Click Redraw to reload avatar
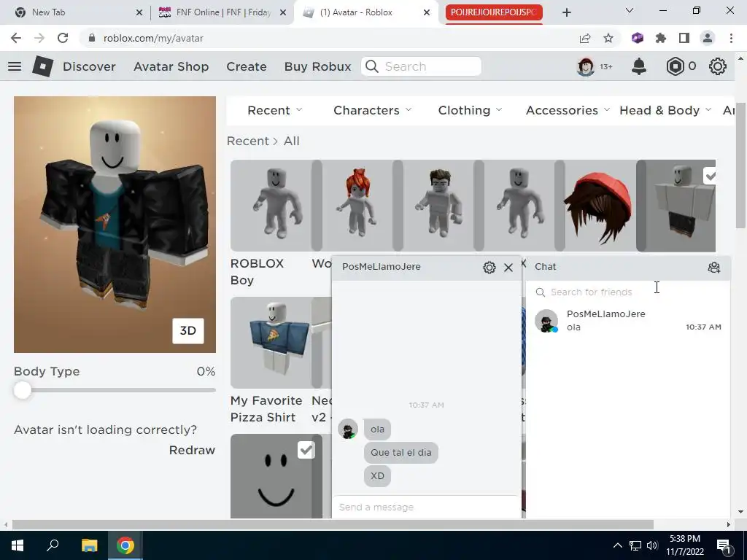 coord(192,450)
